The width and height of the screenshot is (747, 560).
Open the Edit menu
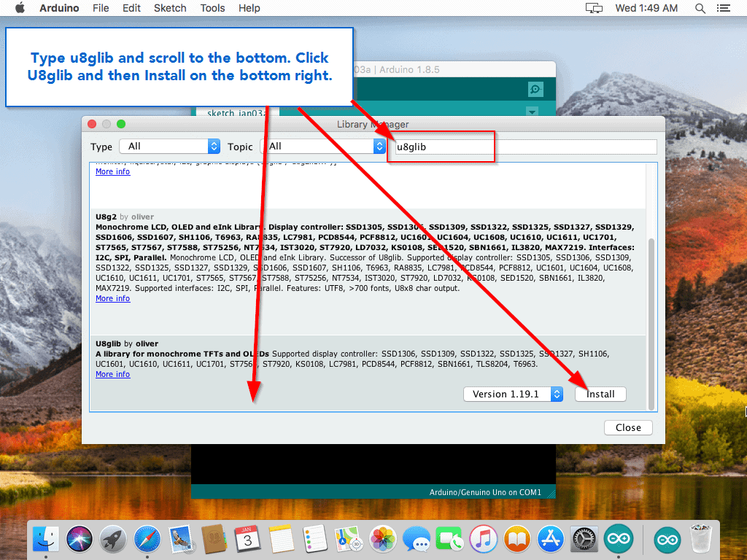coord(131,8)
